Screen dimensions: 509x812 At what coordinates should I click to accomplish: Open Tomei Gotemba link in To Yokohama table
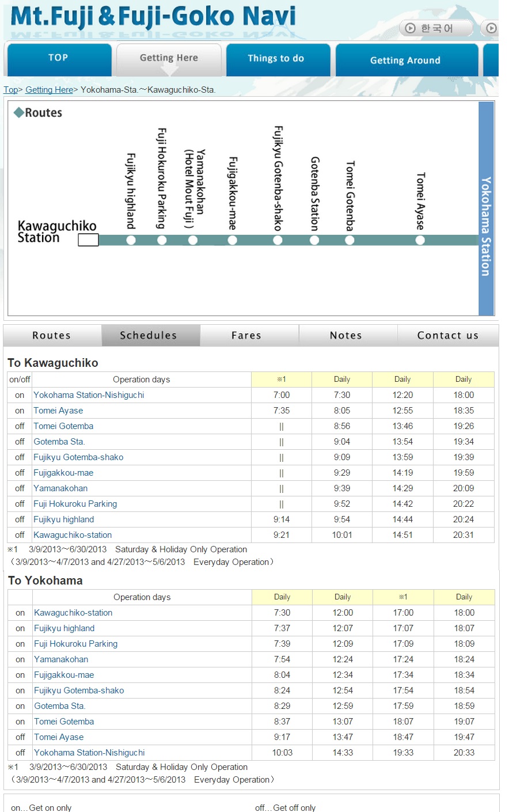[64, 722]
